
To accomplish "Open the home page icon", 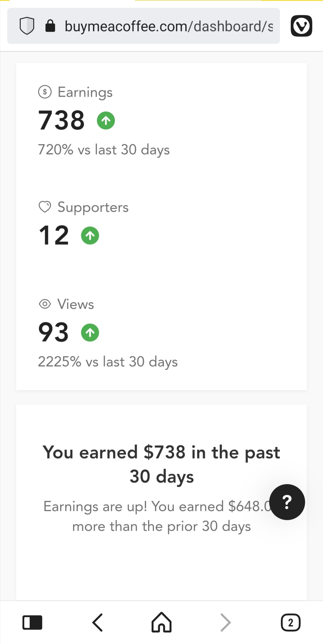I will 161,622.
